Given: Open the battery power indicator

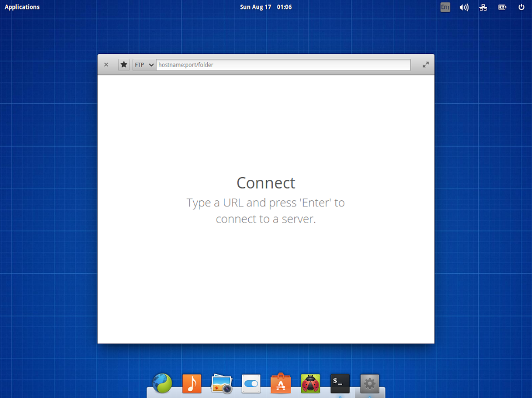Looking at the screenshot, I should (x=502, y=7).
